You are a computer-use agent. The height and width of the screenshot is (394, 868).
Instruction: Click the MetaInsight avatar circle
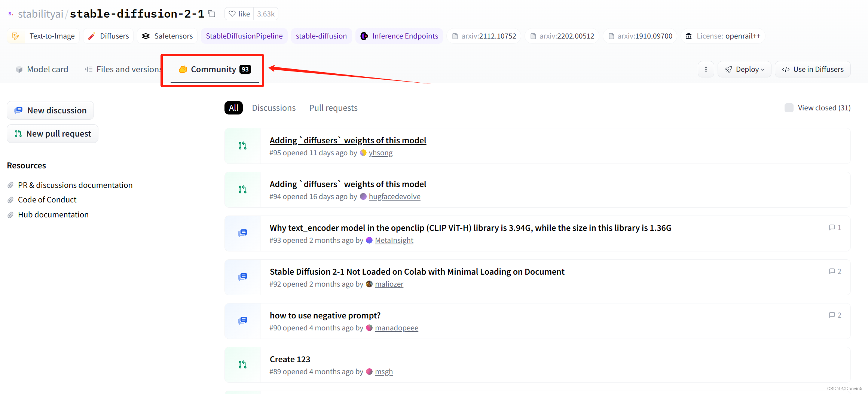[x=369, y=240]
